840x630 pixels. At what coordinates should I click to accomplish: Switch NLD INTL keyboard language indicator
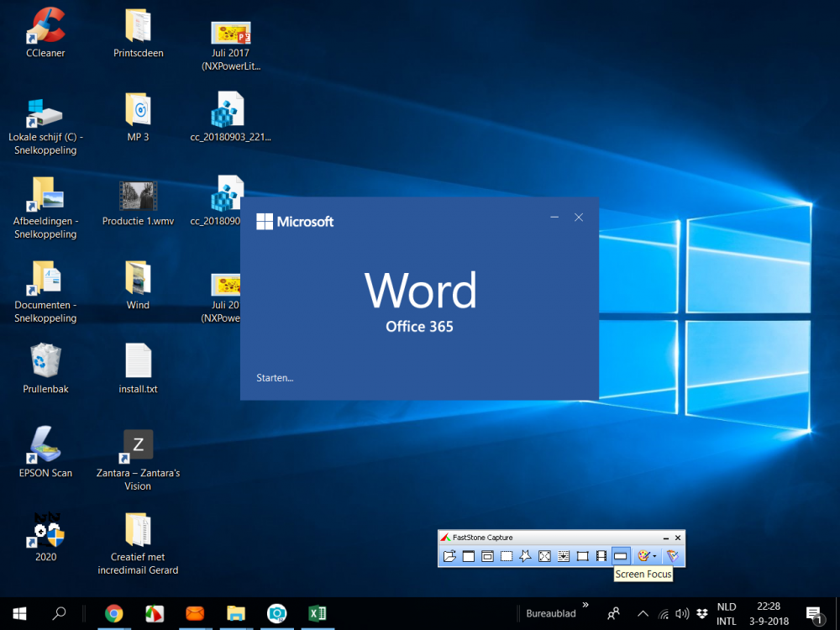[x=727, y=614]
